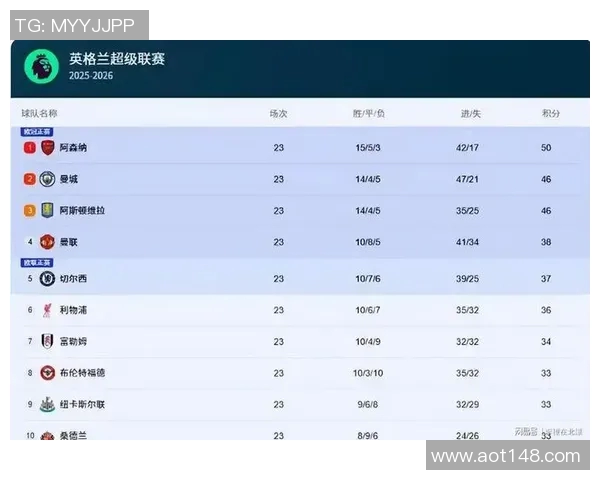The image size is (600, 480).
Task: Click Liverpool's points value 36
Action: tap(546, 310)
